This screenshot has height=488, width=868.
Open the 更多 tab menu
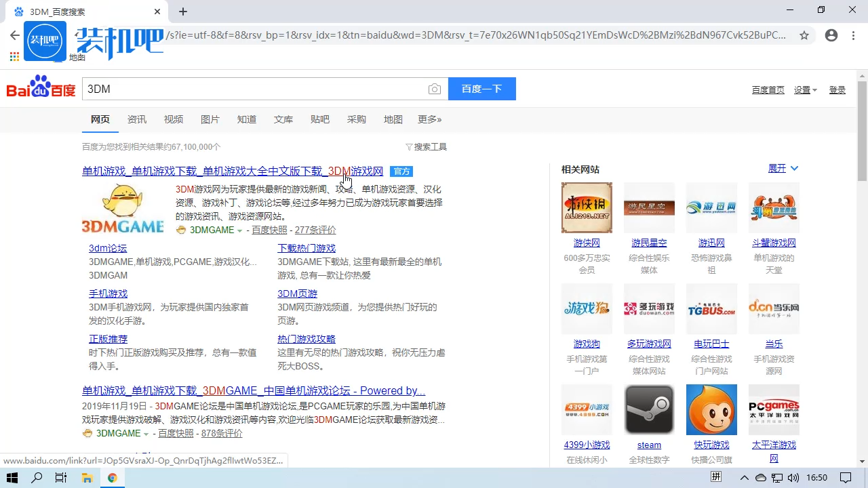429,119
